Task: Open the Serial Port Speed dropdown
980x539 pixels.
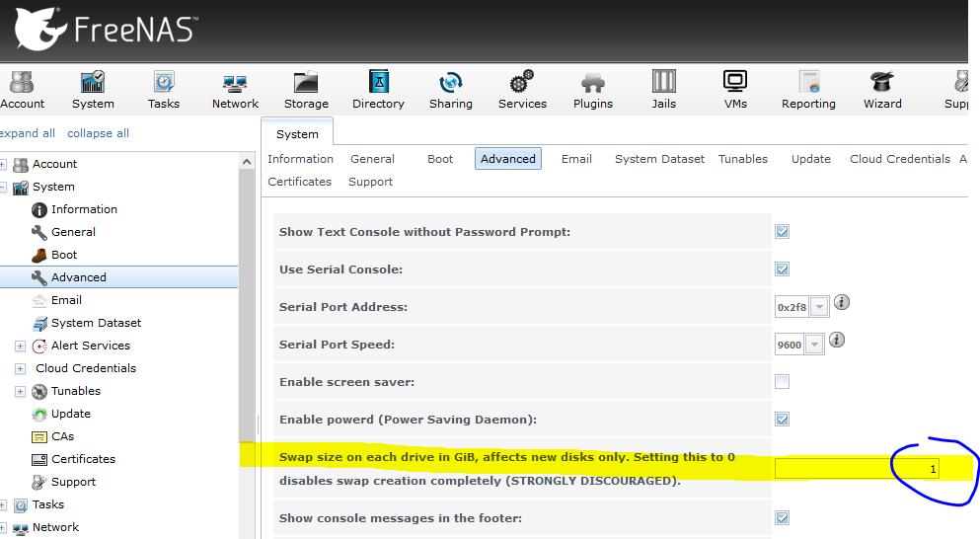Action: [x=814, y=345]
